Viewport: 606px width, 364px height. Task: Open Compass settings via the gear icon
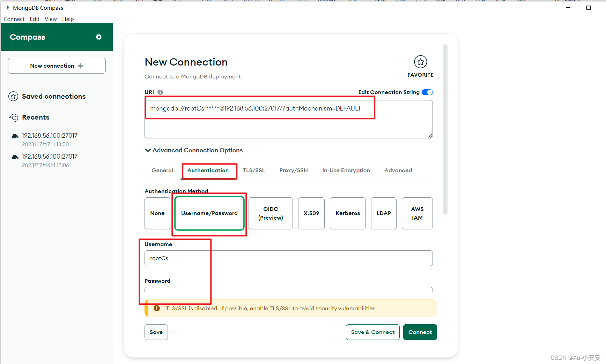(99, 37)
